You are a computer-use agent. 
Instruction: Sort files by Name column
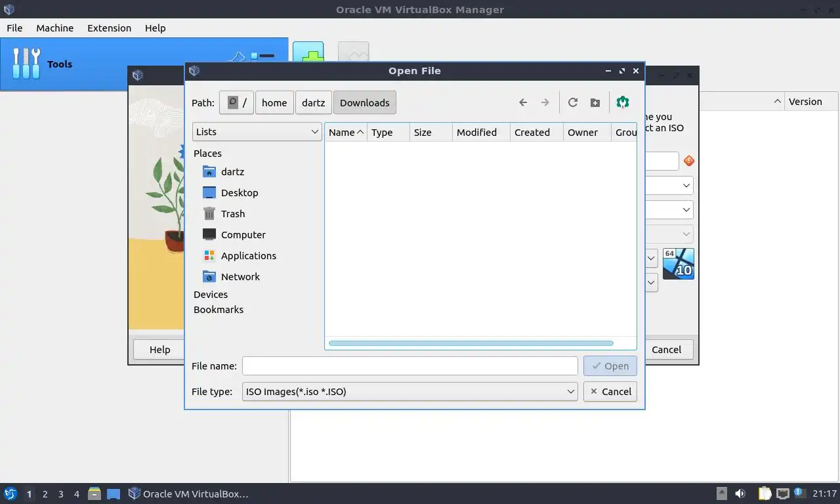(x=346, y=132)
